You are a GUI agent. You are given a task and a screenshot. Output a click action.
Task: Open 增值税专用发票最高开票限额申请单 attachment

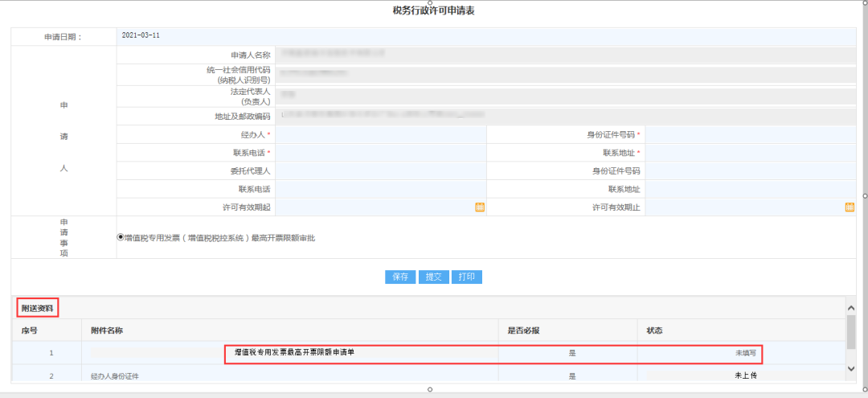(x=293, y=351)
